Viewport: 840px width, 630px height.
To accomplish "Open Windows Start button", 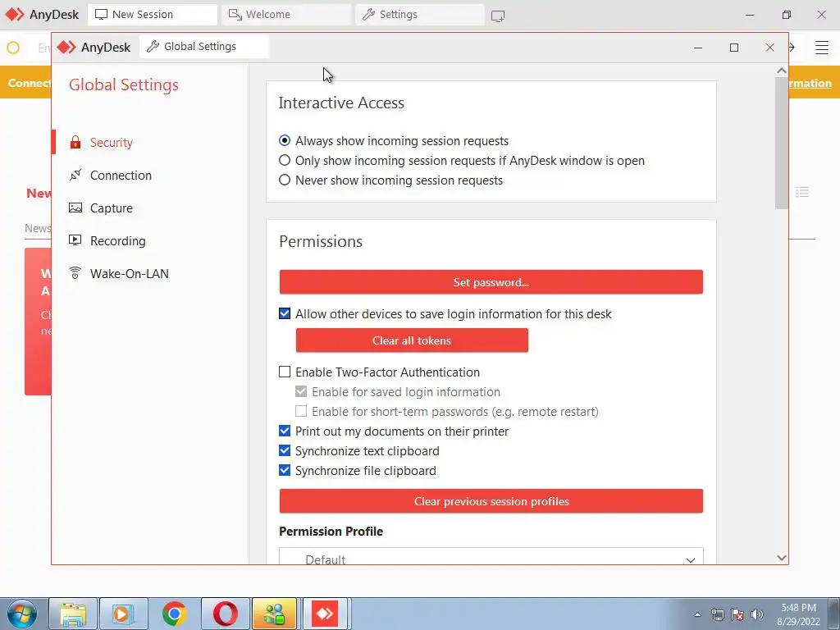I will tap(21, 614).
